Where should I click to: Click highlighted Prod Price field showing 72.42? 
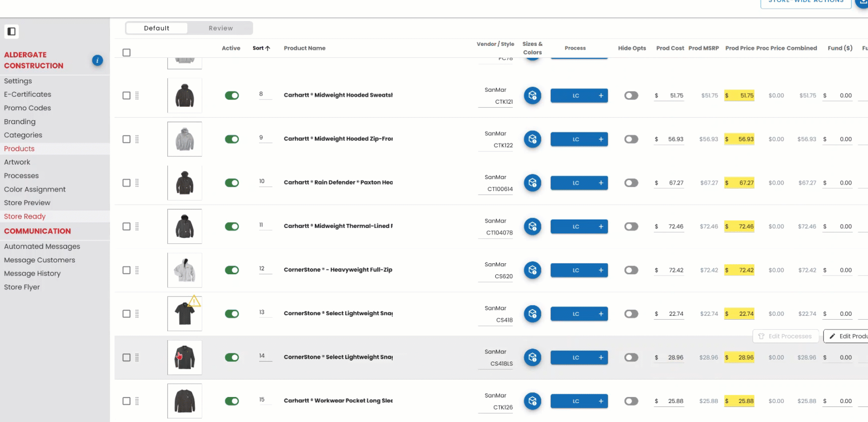pyautogui.click(x=740, y=270)
